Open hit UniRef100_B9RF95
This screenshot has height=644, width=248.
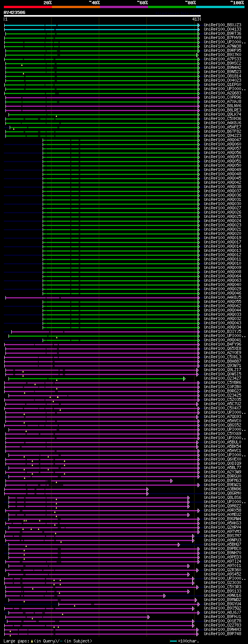pyautogui.click(x=222, y=50)
